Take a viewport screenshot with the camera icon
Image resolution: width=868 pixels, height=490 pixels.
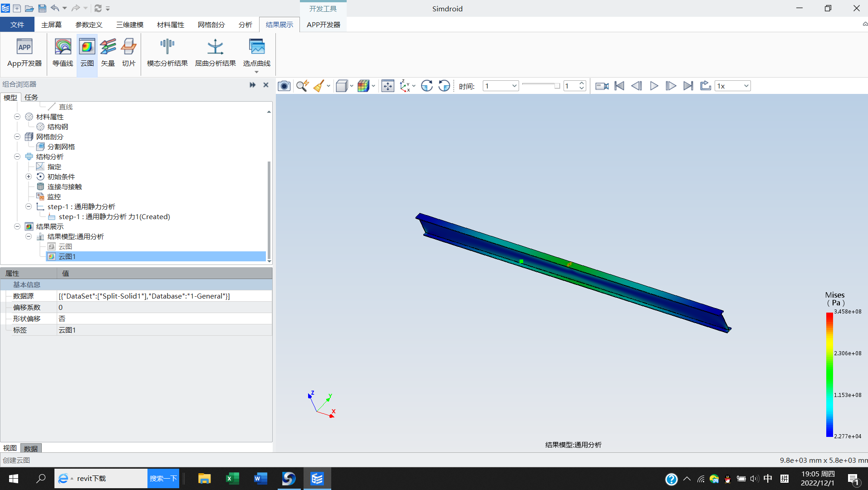pyautogui.click(x=284, y=86)
